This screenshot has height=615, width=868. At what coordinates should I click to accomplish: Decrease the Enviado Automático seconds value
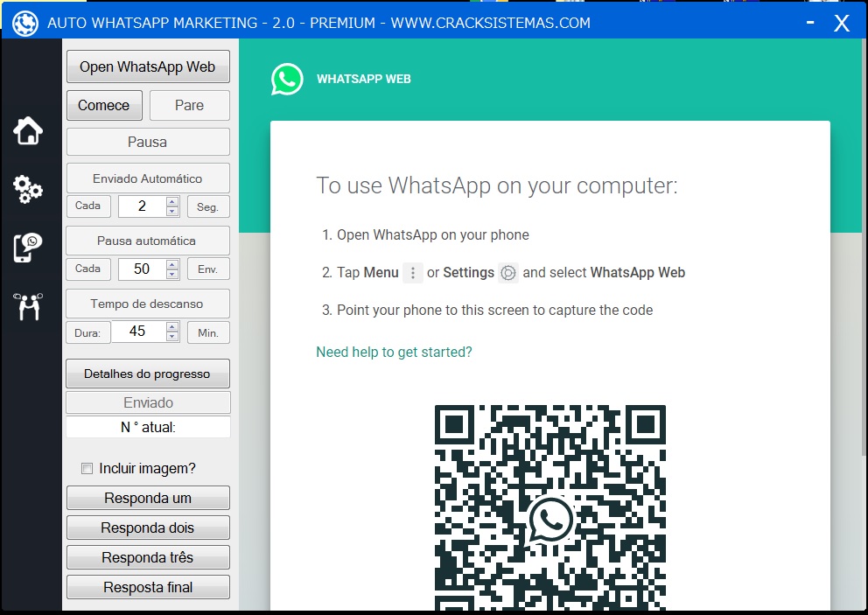172,211
